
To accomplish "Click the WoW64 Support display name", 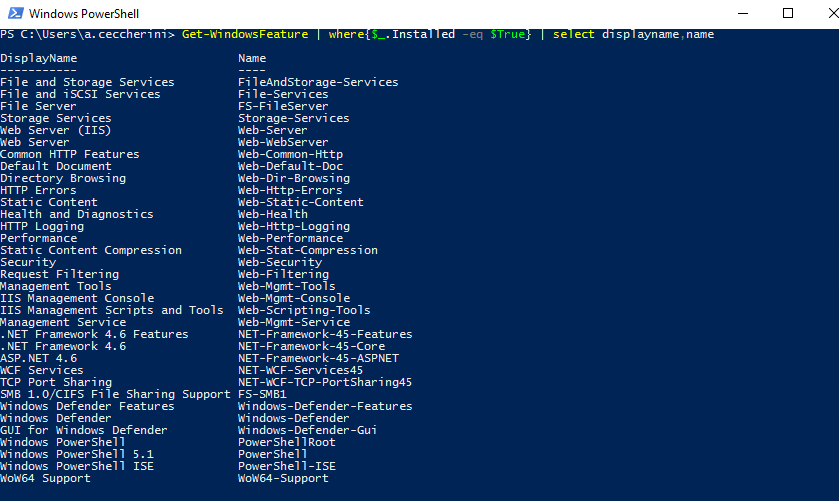I will 45,479.
